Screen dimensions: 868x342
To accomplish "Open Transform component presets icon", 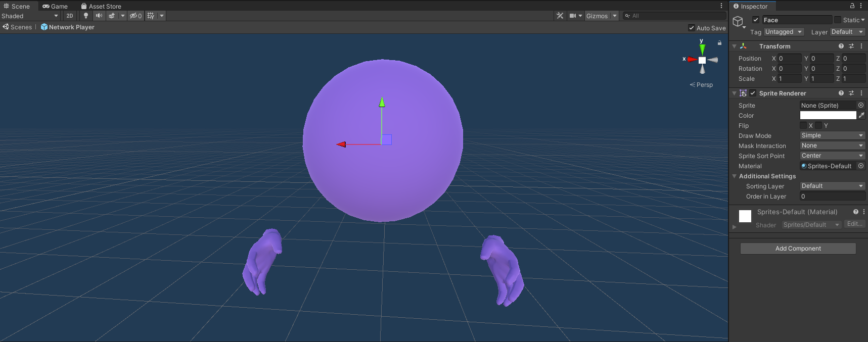I will (x=851, y=46).
